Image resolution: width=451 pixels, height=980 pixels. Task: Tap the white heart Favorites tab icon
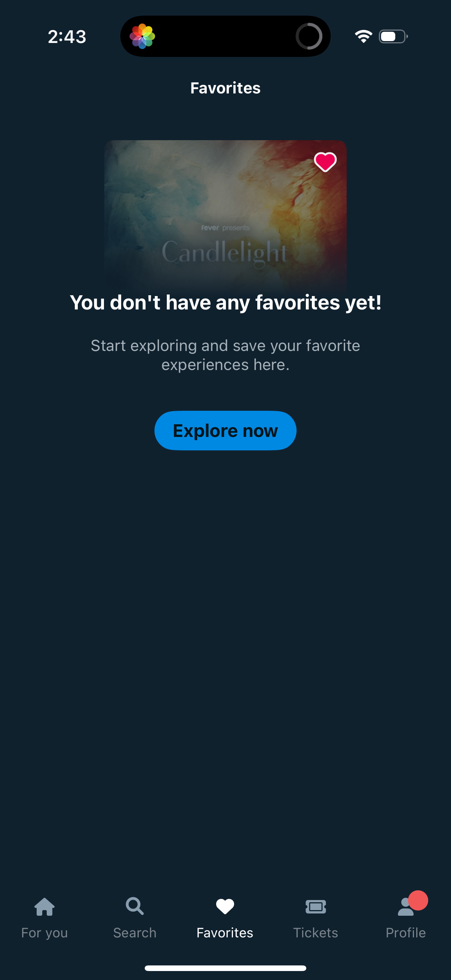click(x=225, y=906)
